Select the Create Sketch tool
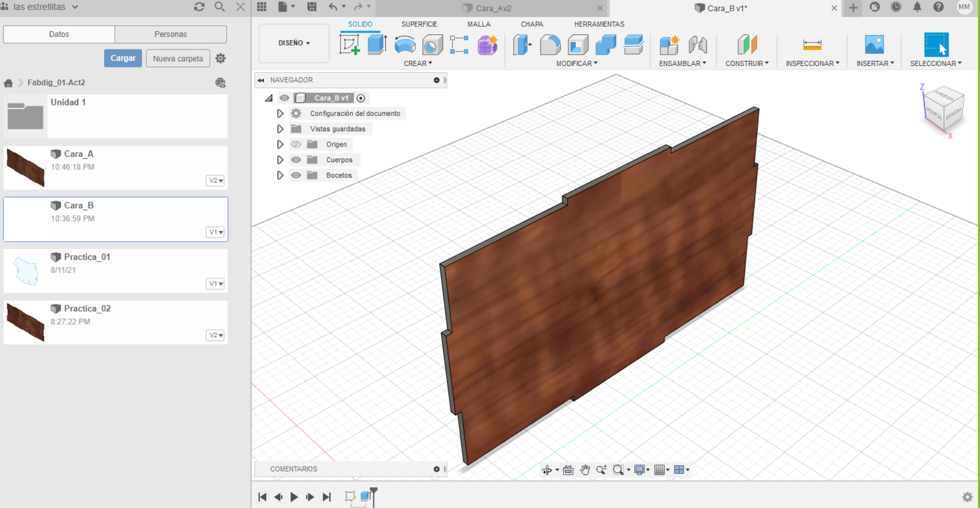 pos(350,44)
